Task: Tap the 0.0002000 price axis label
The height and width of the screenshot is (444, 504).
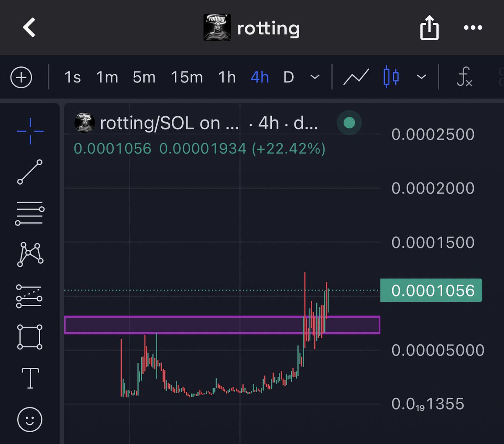Action: tap(433, 188)
